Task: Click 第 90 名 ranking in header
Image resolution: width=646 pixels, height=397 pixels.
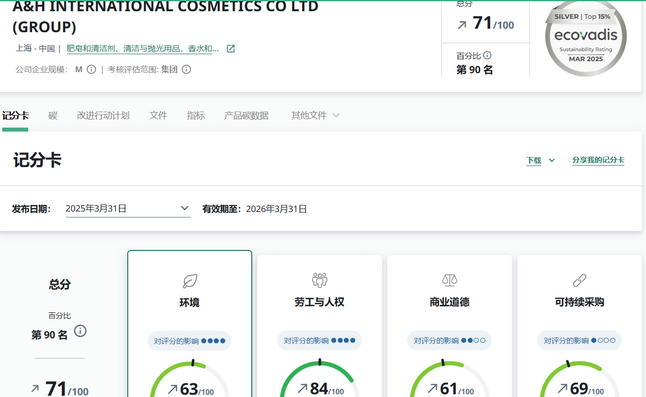Action: [x=475, y=70]
